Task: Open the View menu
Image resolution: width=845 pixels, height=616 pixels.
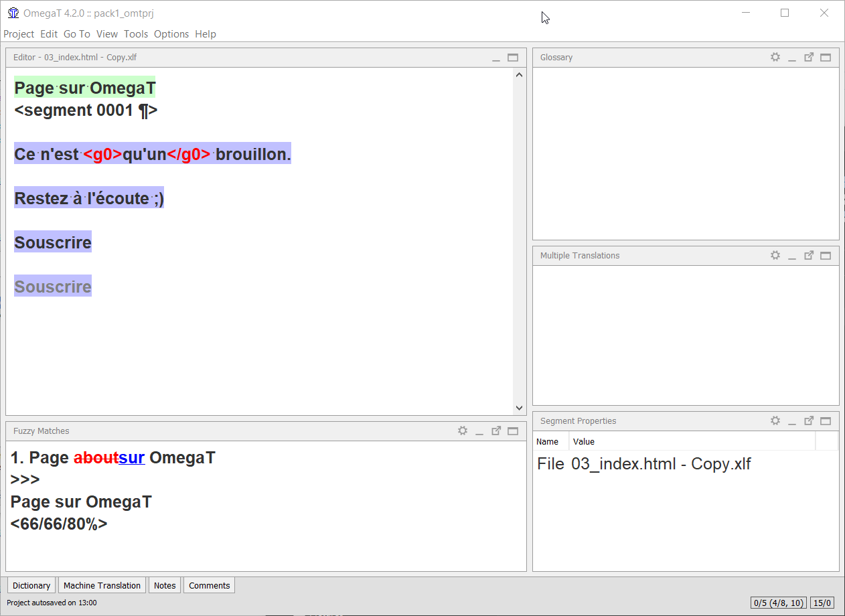Action: click(x=107, y=34)
